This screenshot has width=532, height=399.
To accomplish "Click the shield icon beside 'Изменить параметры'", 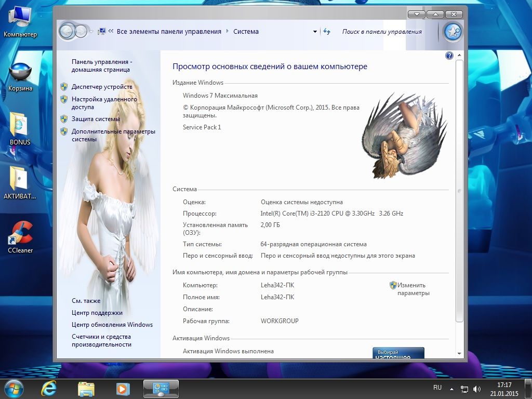I will click(393, 285).
